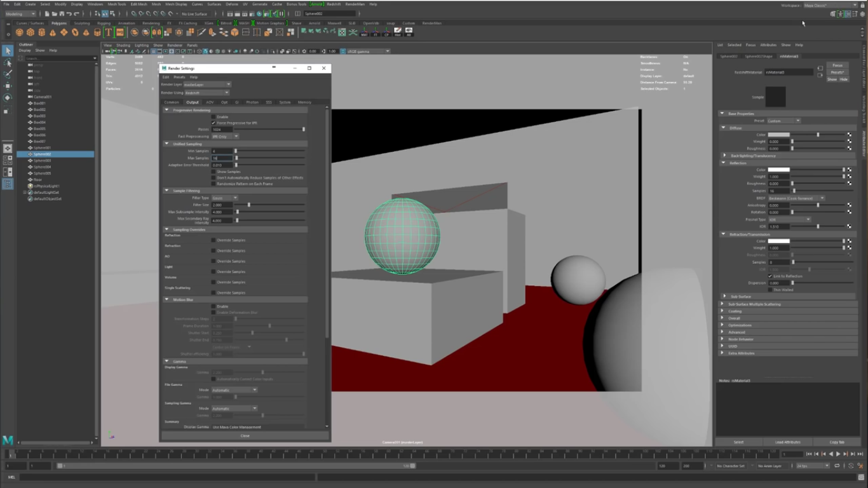This screenshot has height=488, width=868.
Task: Open the Render Using Redshift dropdown
Action: (x=207, y=93)
